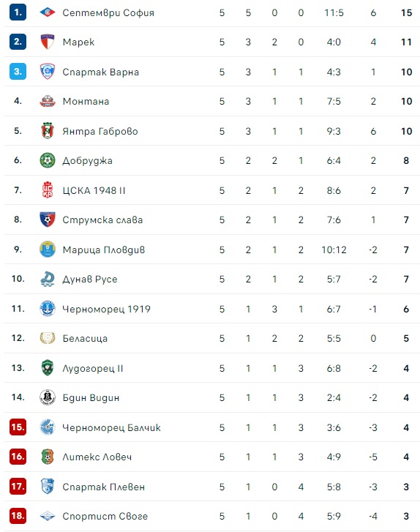Click the blue position 1 badge
Image resolution: width=420 pixels, height=532 pixels.
(x=18, y=12)
